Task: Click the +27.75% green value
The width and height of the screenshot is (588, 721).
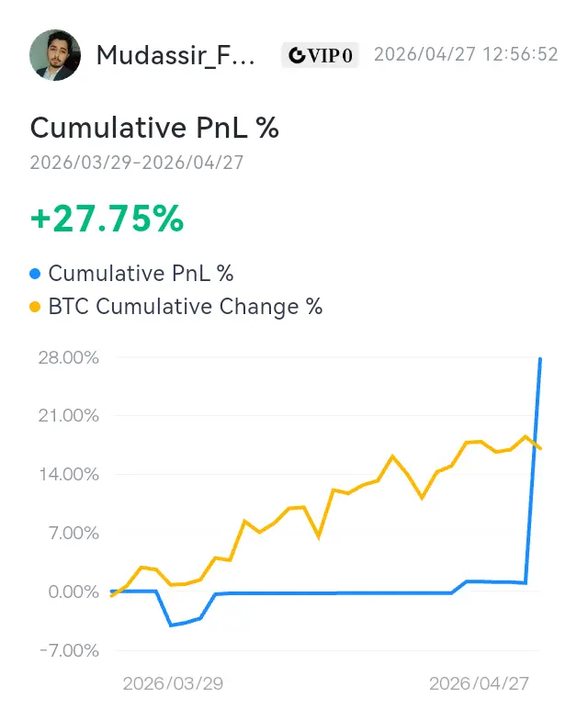Action: pyautogui.click(x=107, y=219)
